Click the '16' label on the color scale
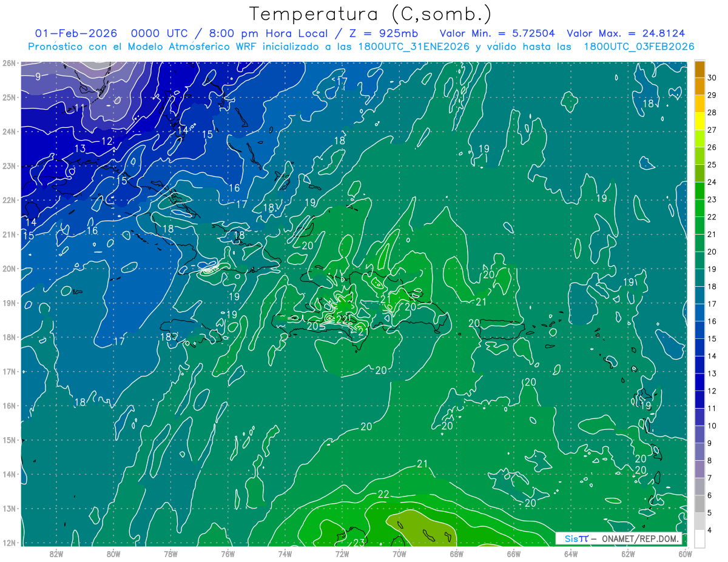The width and height of the screenshot is (728, 562). point(713,321)
